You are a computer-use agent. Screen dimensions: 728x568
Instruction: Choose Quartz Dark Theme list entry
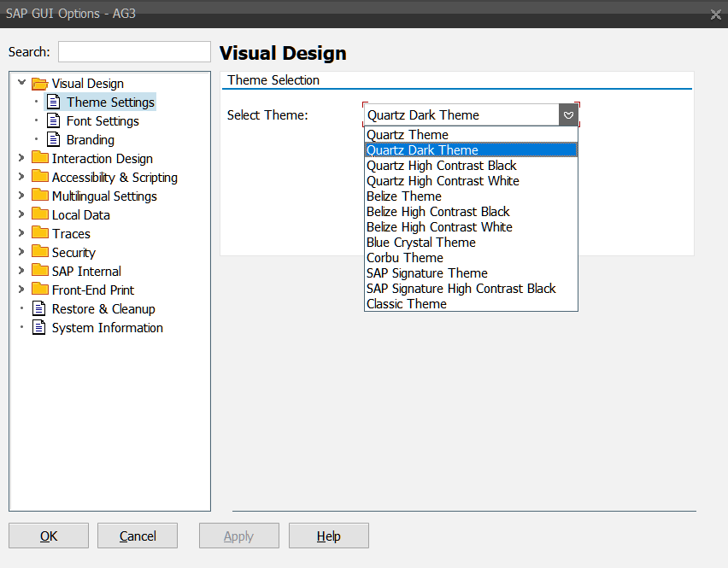point(471,149)
